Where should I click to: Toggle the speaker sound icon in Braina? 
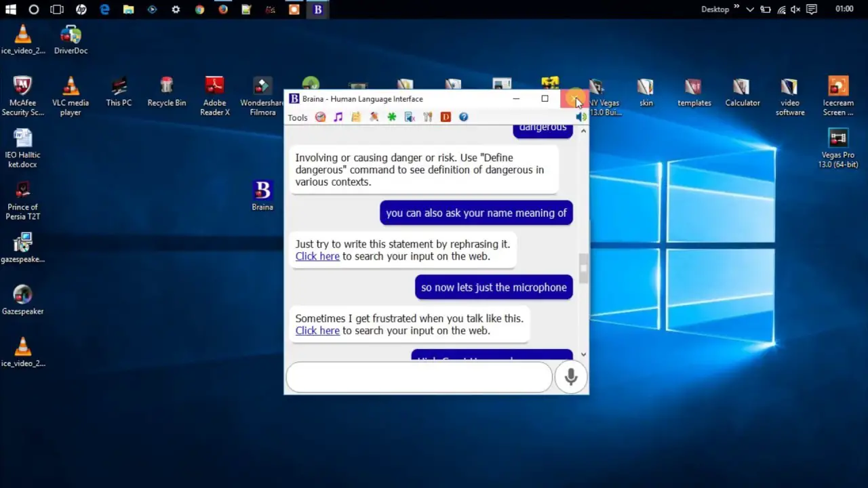581,117
